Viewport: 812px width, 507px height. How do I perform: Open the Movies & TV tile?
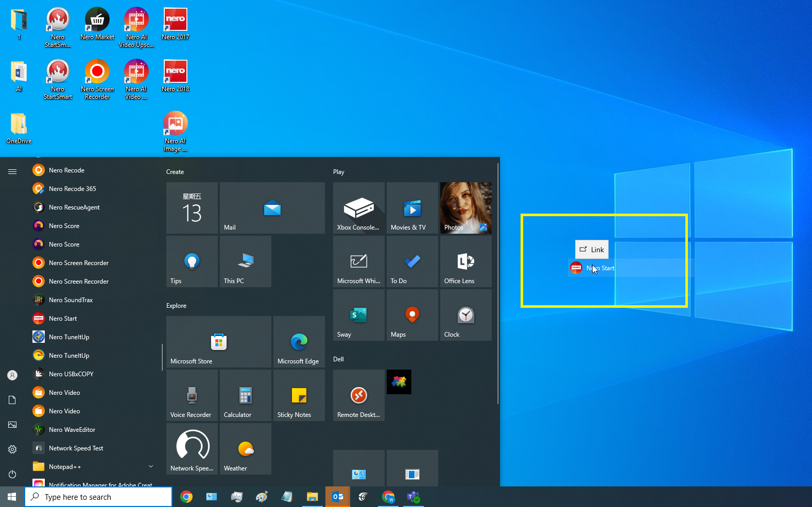412,208
